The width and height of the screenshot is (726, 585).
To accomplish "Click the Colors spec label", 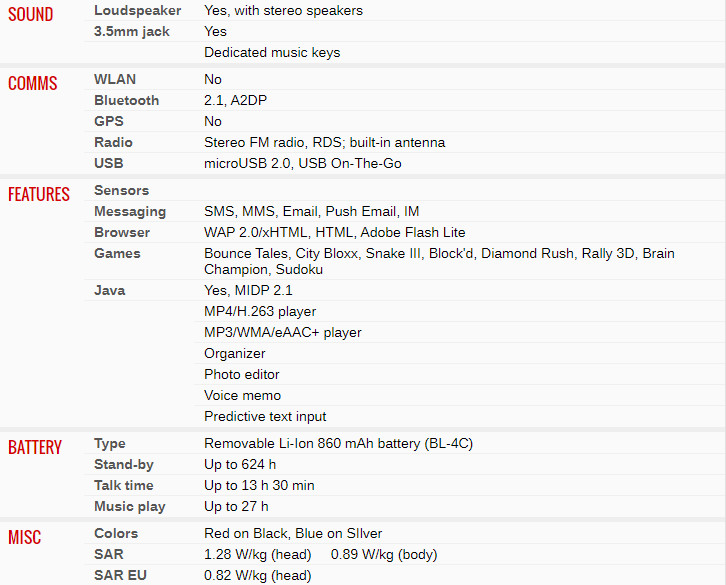I will [x=116, y=534].
